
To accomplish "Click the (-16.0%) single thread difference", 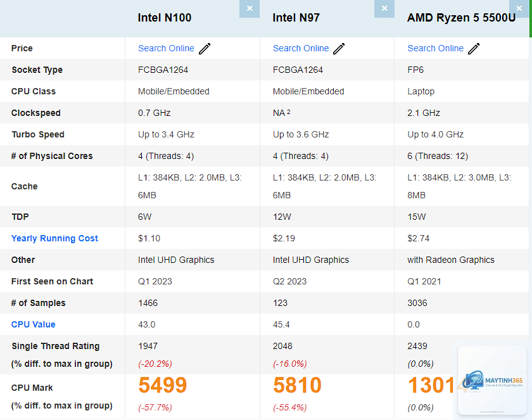I will coord(290,364).
